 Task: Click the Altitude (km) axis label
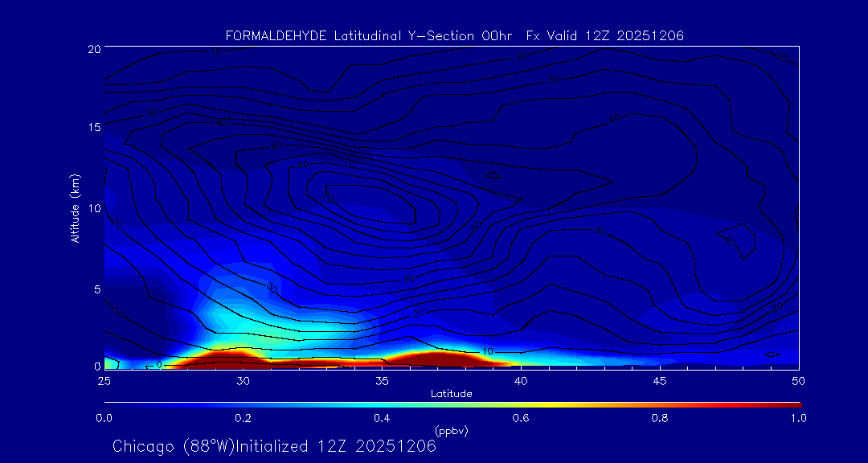click(75, 208)
